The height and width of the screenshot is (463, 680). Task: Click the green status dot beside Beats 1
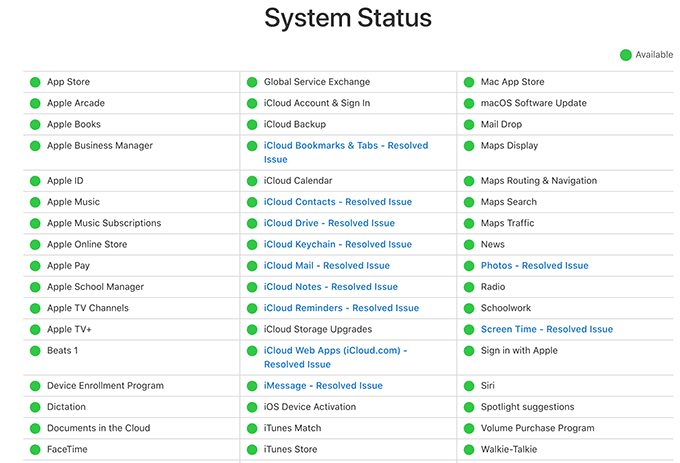(x=35, y=351)
